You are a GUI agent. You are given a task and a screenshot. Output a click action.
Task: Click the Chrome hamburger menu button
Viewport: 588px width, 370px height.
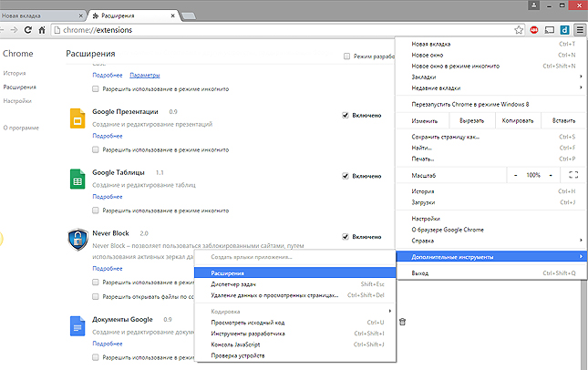click(x=579, y=29)
